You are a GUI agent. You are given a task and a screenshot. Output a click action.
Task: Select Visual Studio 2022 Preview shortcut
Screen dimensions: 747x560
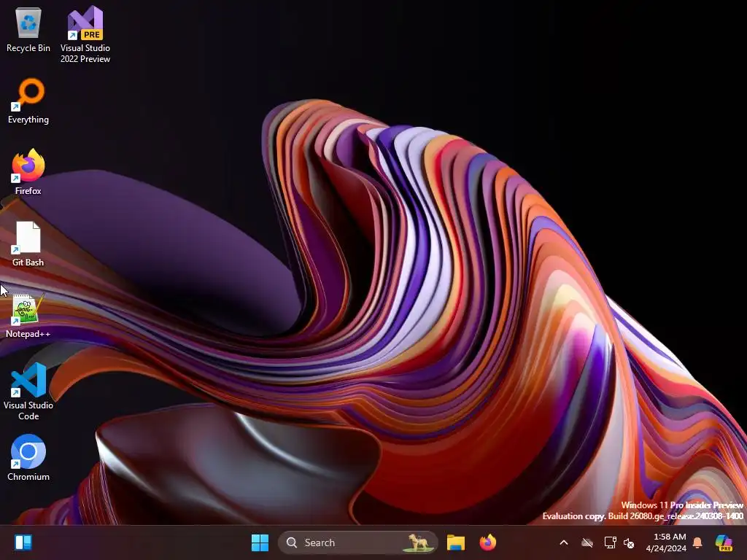pyautogui.click(x=85, y=34)
